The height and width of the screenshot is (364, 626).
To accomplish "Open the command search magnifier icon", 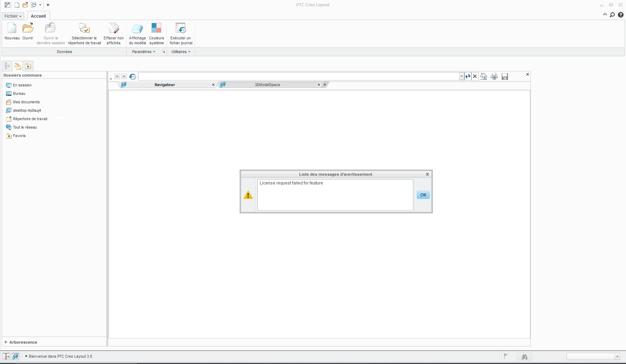I will pos(612,15).
